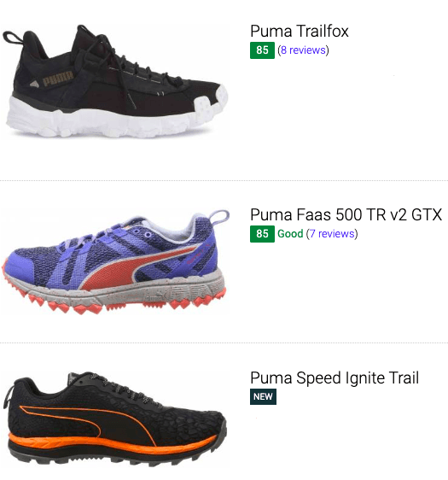Open the 7 reviews link
Image resolution: width=448 pixels, height=480 pixels.
tap(332, 233)
